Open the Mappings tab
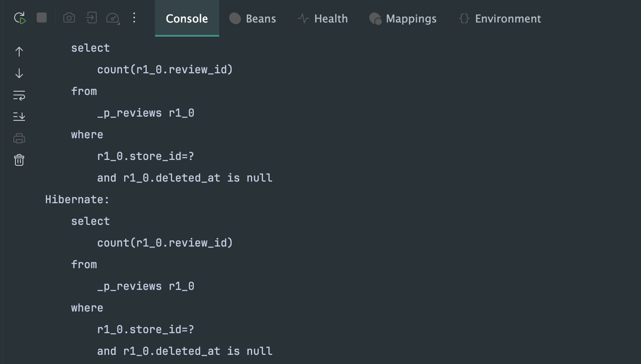Screen dimensions: 641x364 (403, 18)
